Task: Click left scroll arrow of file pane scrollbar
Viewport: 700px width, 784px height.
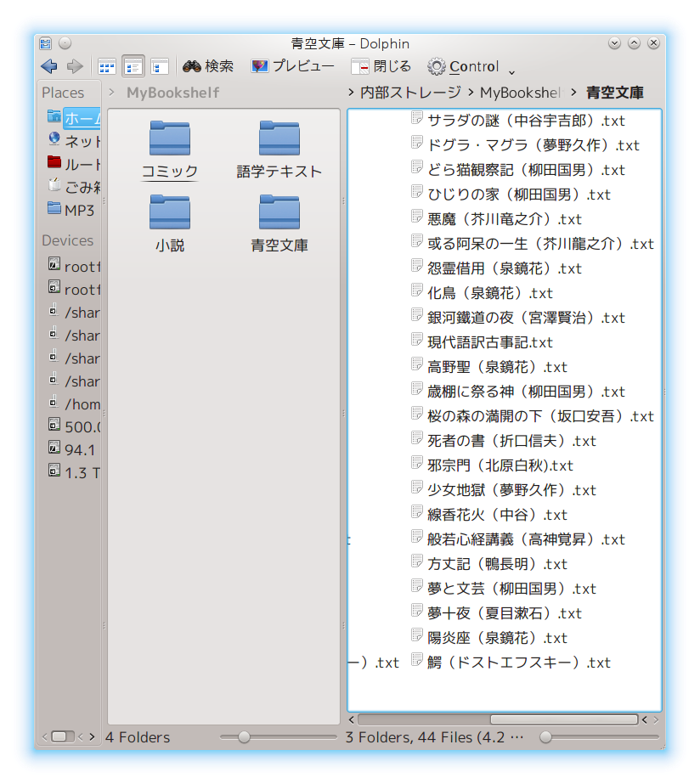Action: tap(352, 720)
